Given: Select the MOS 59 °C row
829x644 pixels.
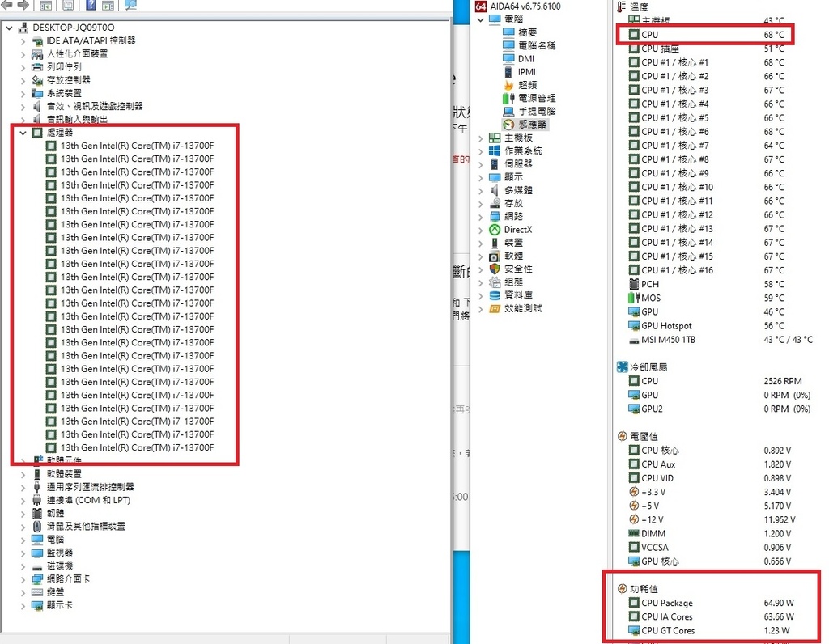Looking at the screenshot, I should pyautogui.click(x=706, y=298).
